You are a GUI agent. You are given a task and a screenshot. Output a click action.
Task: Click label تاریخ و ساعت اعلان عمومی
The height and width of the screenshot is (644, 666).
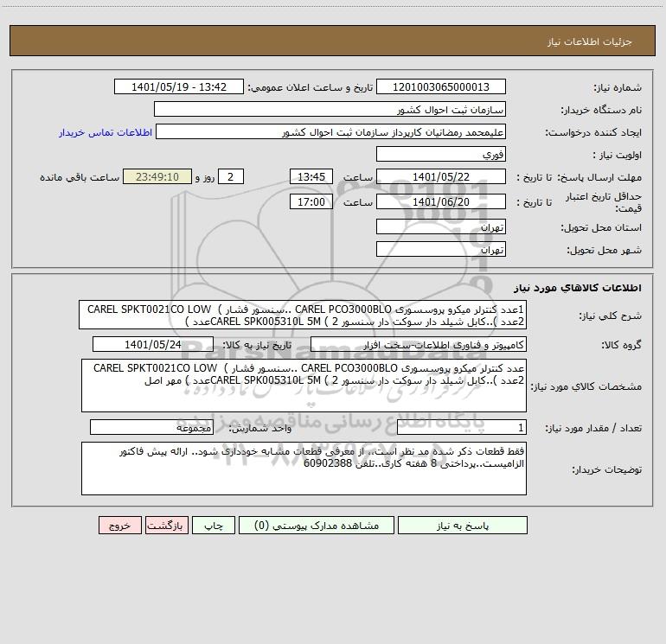coord(311,87)
